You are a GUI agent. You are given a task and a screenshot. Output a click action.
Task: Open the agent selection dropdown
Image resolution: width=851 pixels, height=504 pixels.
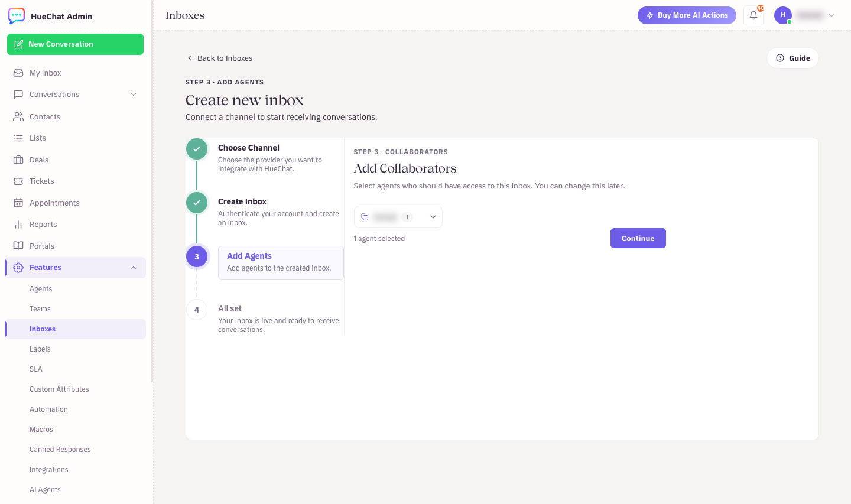pyautogui.click(x=398, y=217)
